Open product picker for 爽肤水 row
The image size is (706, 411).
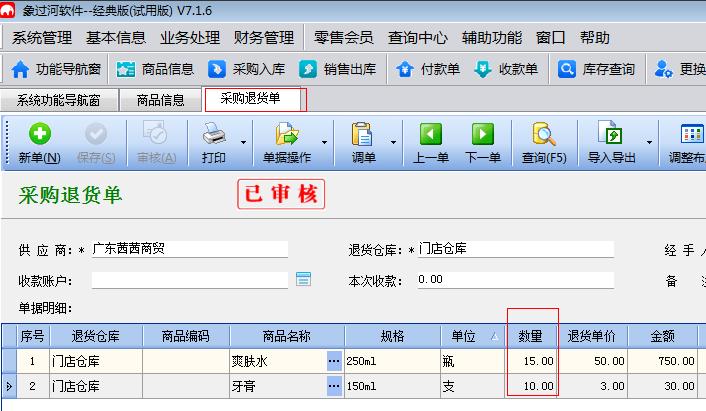[x=334, y=361]
